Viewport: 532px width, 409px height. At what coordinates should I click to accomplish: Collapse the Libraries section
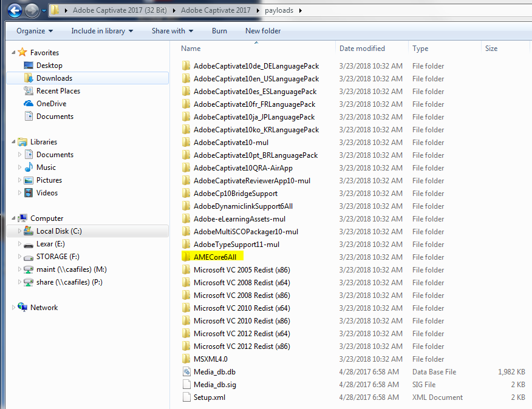pyautogui.click(x=13, y=142)
